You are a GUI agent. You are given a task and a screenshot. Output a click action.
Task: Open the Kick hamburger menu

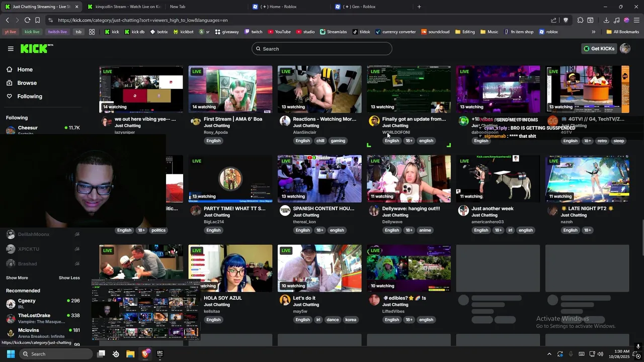click(x=11, y=49)
